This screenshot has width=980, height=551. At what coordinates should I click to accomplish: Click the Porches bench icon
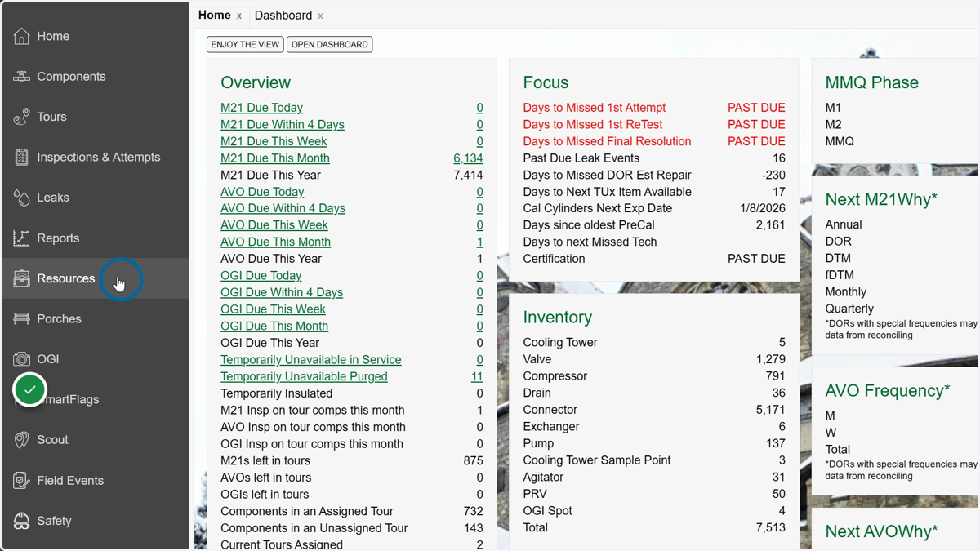click(x=21, y=319)
